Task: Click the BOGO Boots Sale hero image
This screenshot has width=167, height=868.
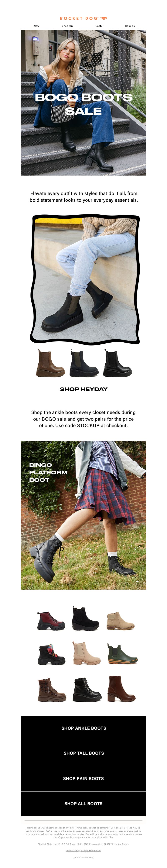Action: click(83, 102)
